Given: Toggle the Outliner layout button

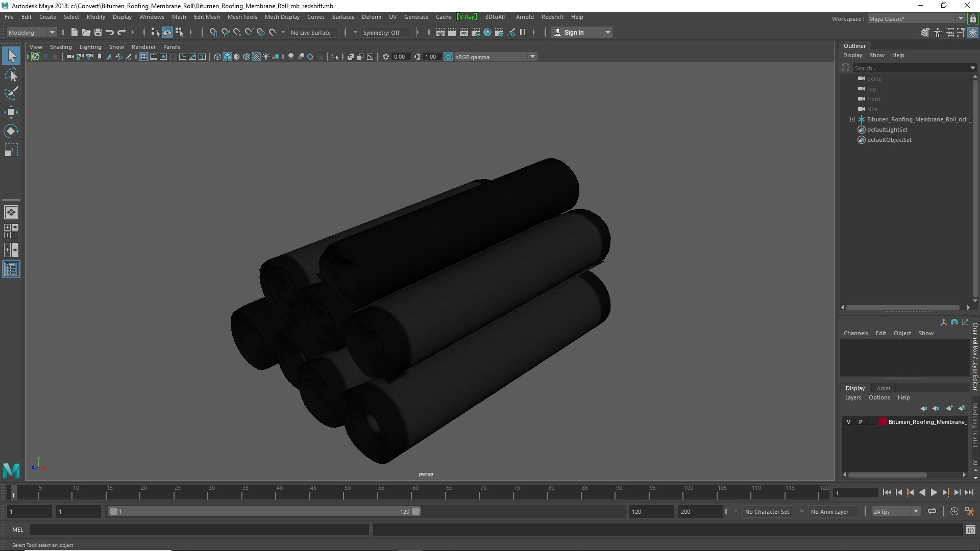Looking at the screenshot, I should coord(11,269).
